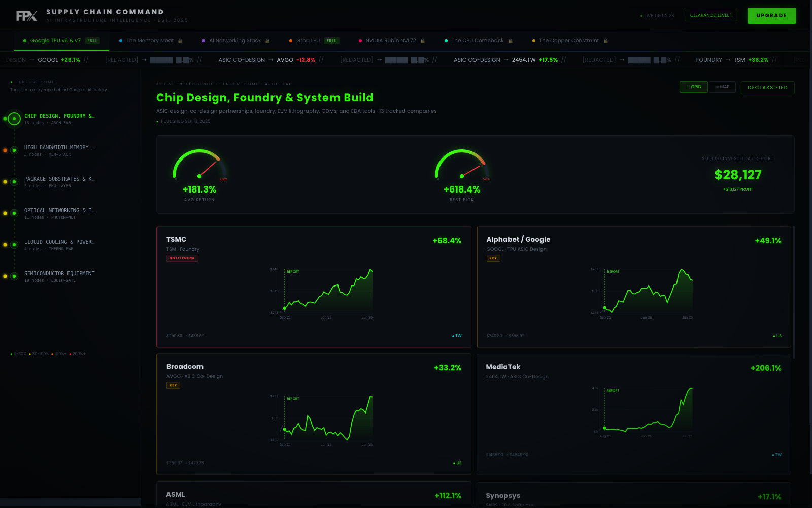Image resolution: width=812 pixels, height=508 pixels.
Task: Click the green LIVE indicator dot in header
Action: tap(641, 16)
